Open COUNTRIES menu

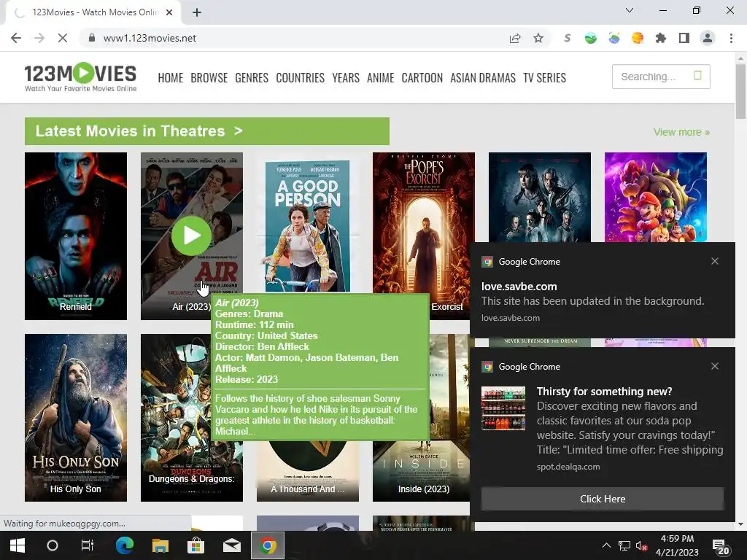300,77
